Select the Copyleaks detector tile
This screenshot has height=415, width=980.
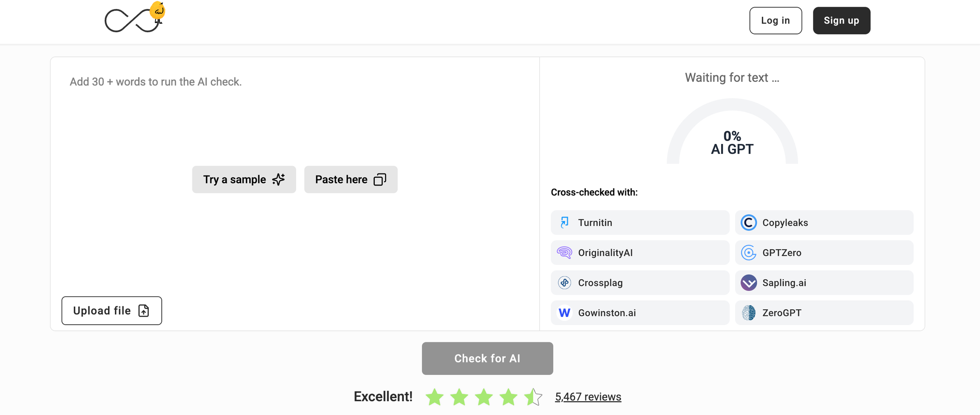pos(824,222)
